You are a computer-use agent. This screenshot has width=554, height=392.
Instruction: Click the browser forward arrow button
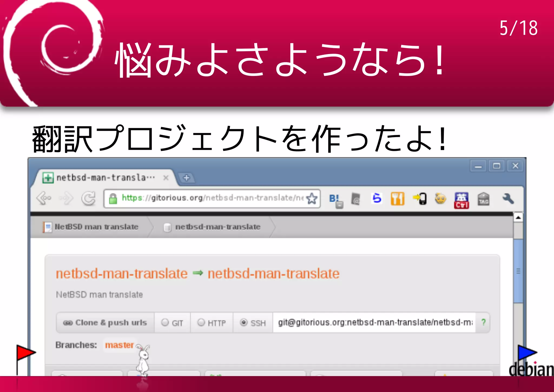(66, 198)
